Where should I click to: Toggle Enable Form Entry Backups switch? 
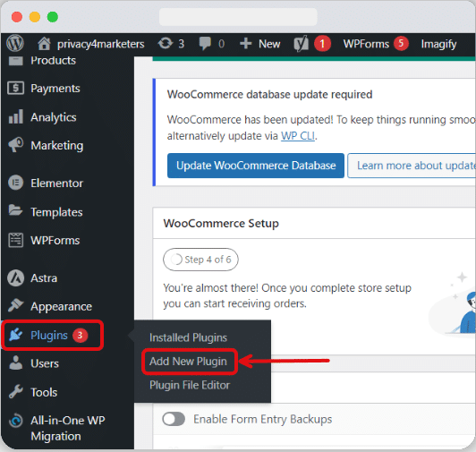[174, 419]
